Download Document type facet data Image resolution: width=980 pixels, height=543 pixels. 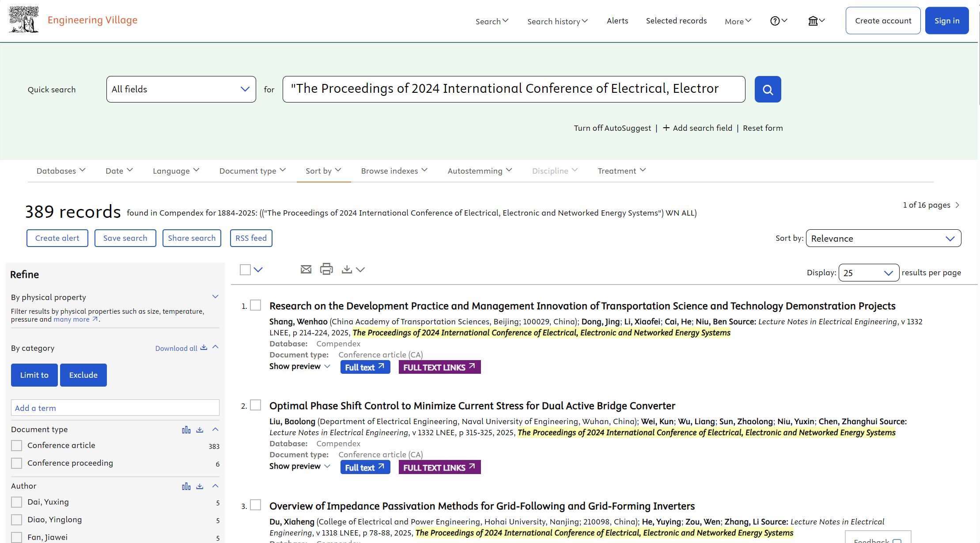[200, 429]
